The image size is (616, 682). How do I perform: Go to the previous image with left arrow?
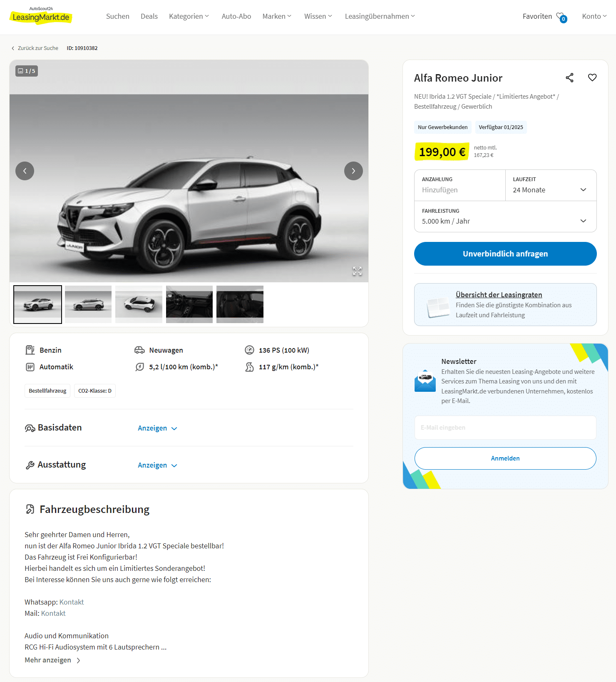[25, 171]
